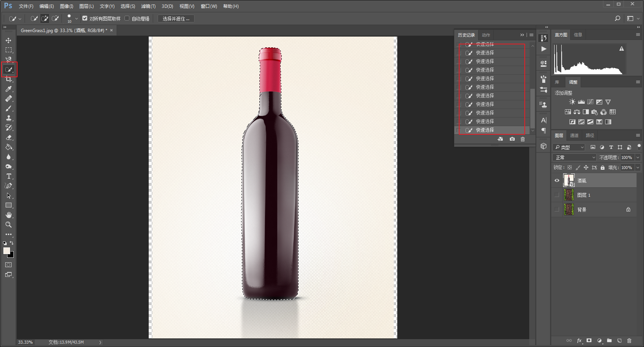Select the Zoom tool
The height and width of the screenshot is (347, 644).
coord(9,225)
